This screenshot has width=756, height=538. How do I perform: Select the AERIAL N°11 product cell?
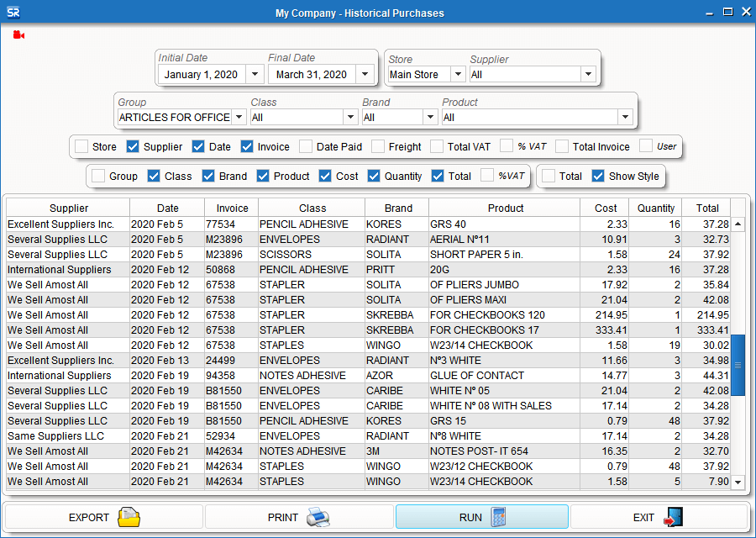pyautogui.click(x=504, y=240)
